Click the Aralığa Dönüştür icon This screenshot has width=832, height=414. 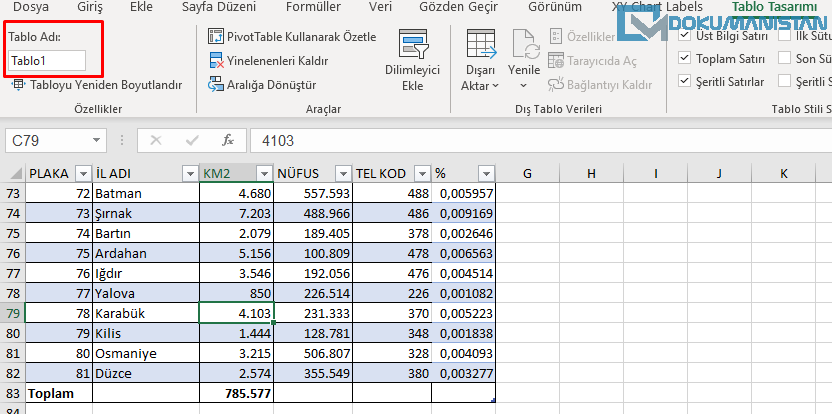(216, 84)
